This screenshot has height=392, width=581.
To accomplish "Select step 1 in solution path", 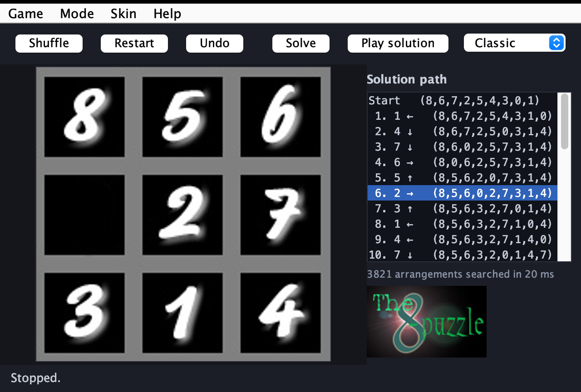I will pyautogui.click(x=463, y=116).
